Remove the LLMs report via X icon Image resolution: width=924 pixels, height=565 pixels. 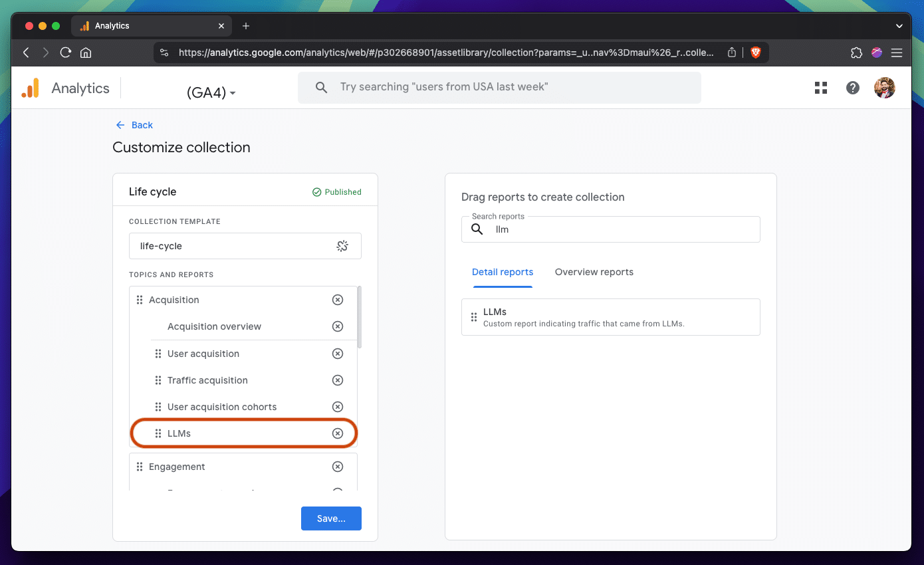(x=338, y=433)
